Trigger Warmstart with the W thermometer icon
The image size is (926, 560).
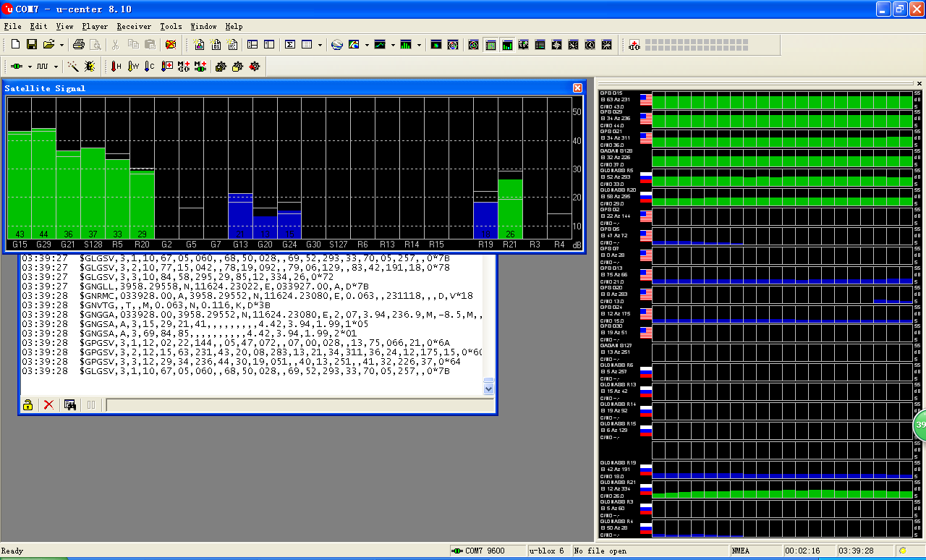(x=133, y=66)
